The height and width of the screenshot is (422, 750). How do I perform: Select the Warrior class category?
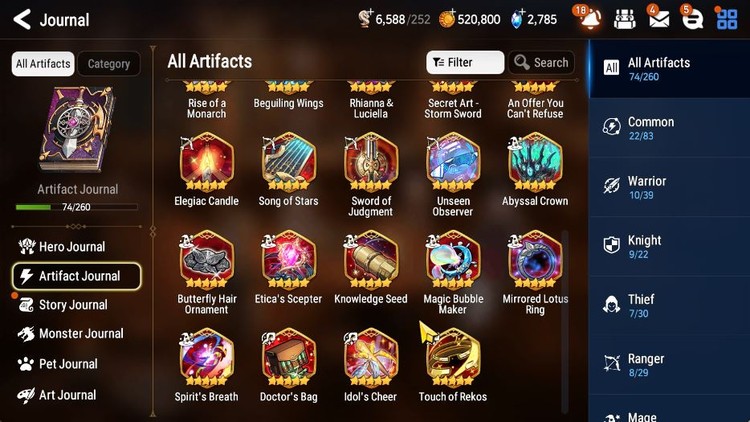click(x=670, y=187)
